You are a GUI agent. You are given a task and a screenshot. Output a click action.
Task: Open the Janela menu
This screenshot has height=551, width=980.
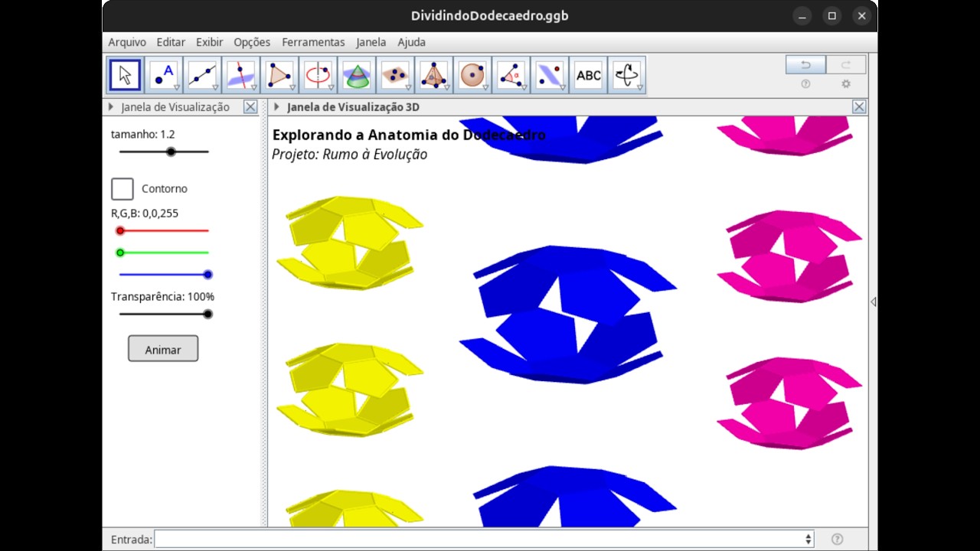coord(371,42)
